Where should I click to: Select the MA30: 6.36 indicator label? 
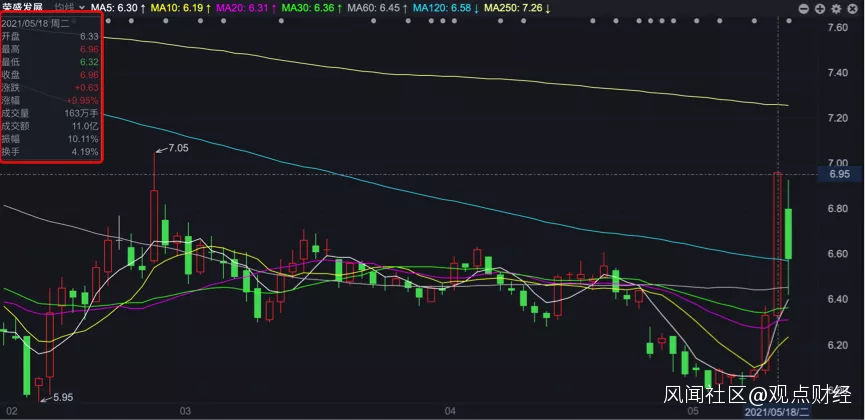tap(311, 8)
